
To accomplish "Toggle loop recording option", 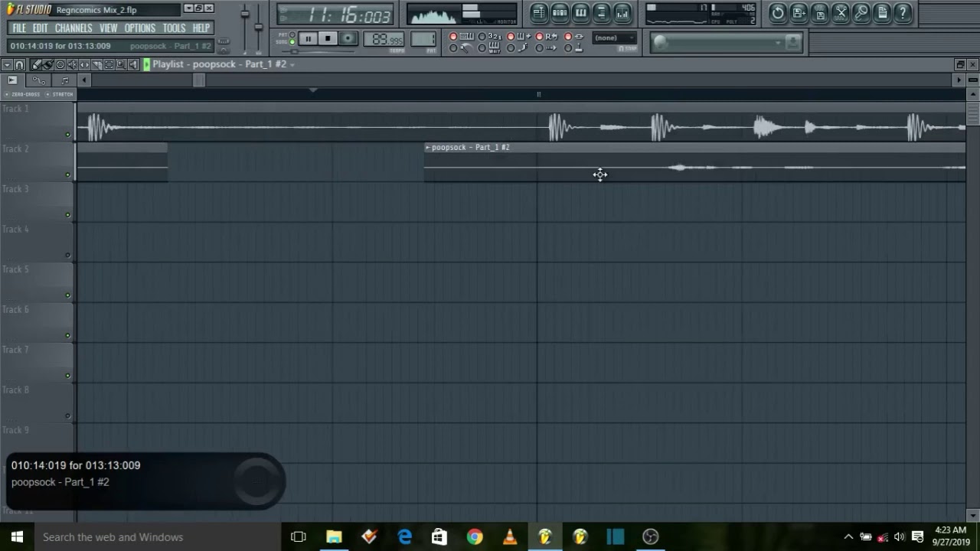I will [x=539, y=37].
